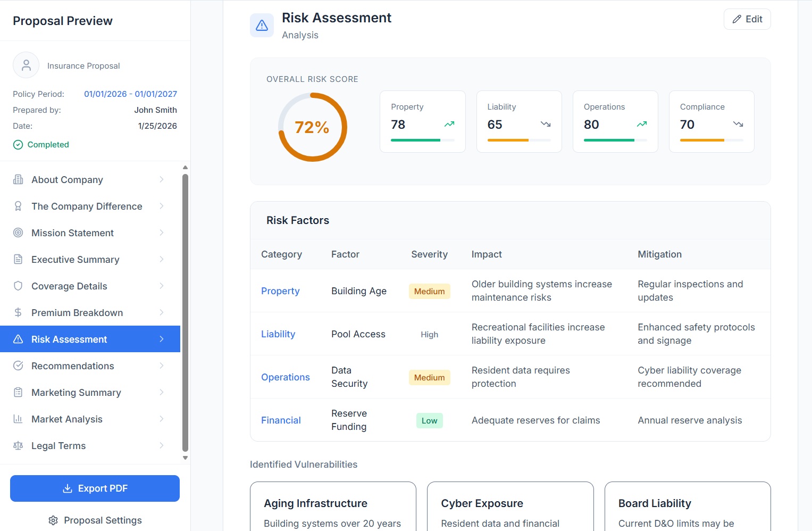Image resolution: width=812 pixels, height=531 pixels.
Task: Click the Compliance score card
Action: click(711, 121)
